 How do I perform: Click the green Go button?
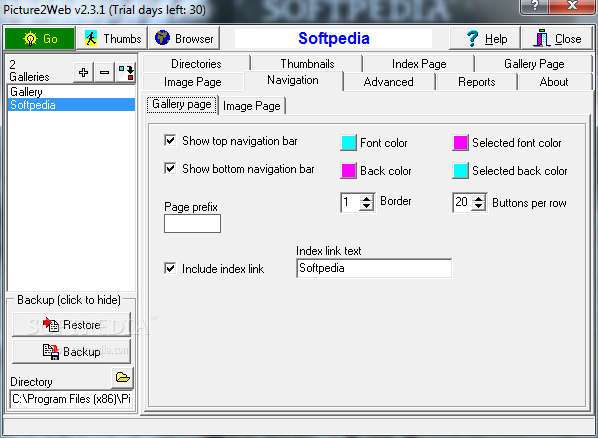(40, 39)
